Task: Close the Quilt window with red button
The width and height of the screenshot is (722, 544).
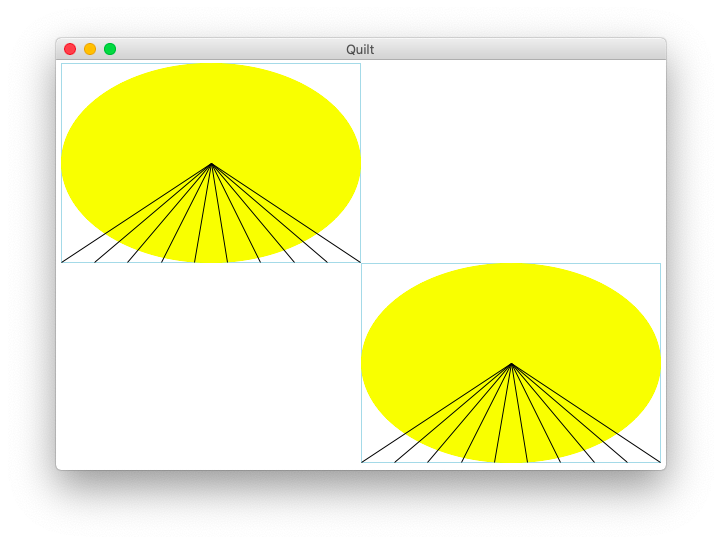Action: click(70, 49)
